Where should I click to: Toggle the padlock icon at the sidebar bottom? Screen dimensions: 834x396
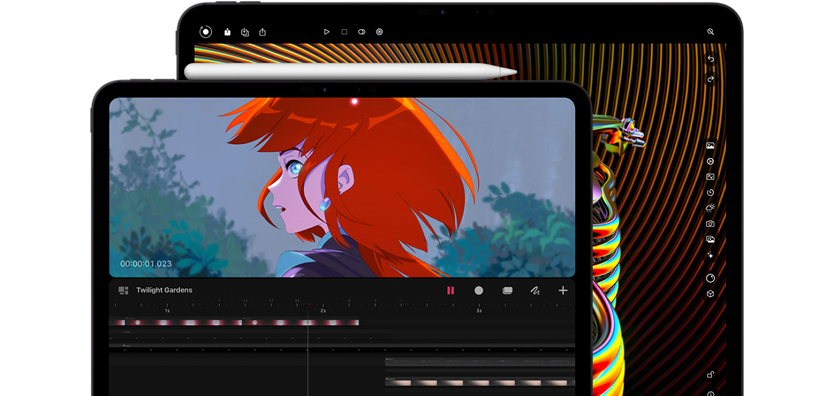coord(710,375)
